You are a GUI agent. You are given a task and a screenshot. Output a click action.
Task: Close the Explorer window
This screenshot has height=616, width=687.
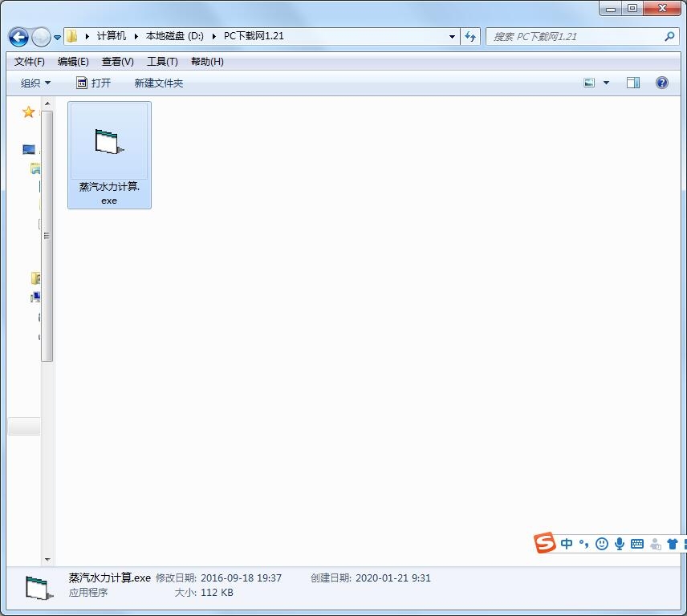[x=662, y=8]
